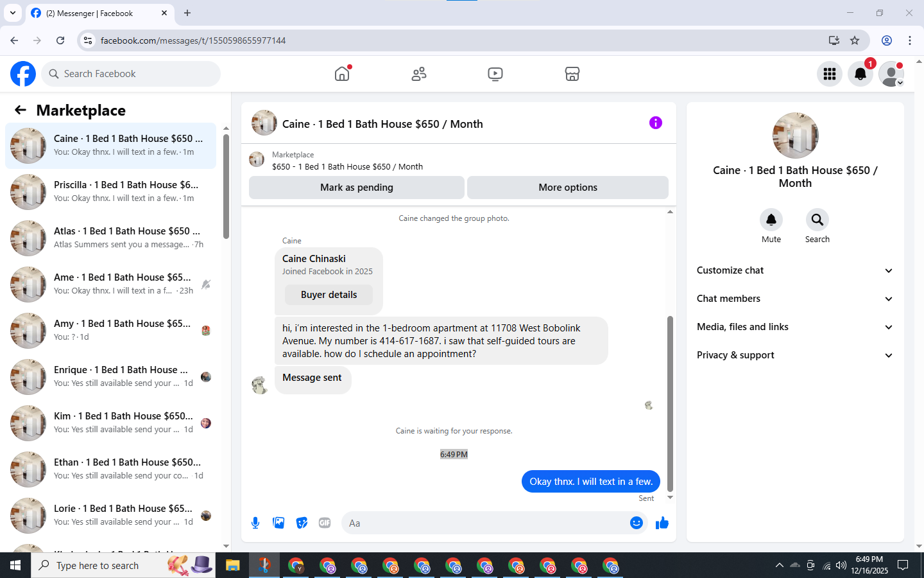Open the Atlas conversation

110,238
